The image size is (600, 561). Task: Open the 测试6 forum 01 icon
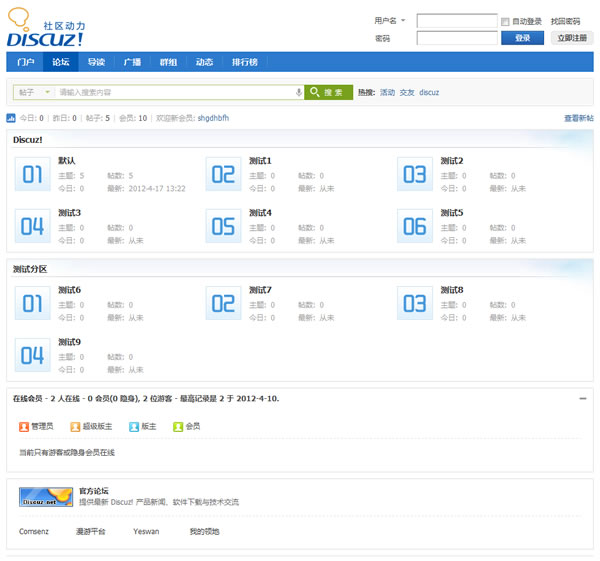[33, 303]
